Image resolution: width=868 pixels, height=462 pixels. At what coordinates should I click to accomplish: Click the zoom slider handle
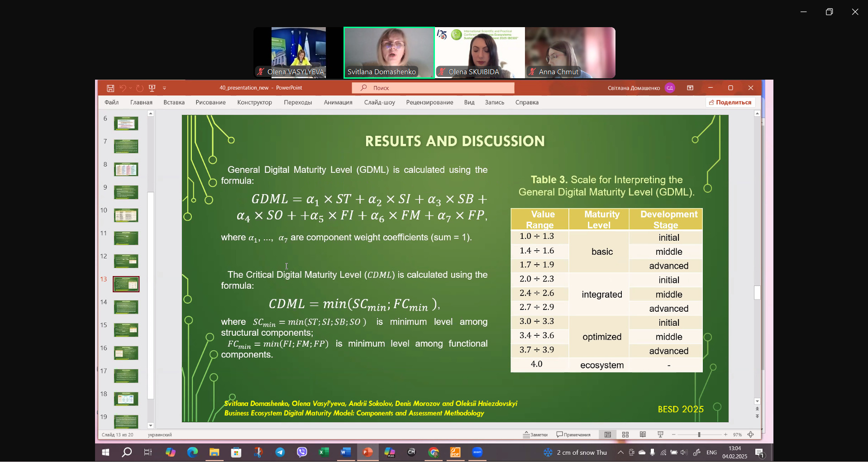click(699, 435)
